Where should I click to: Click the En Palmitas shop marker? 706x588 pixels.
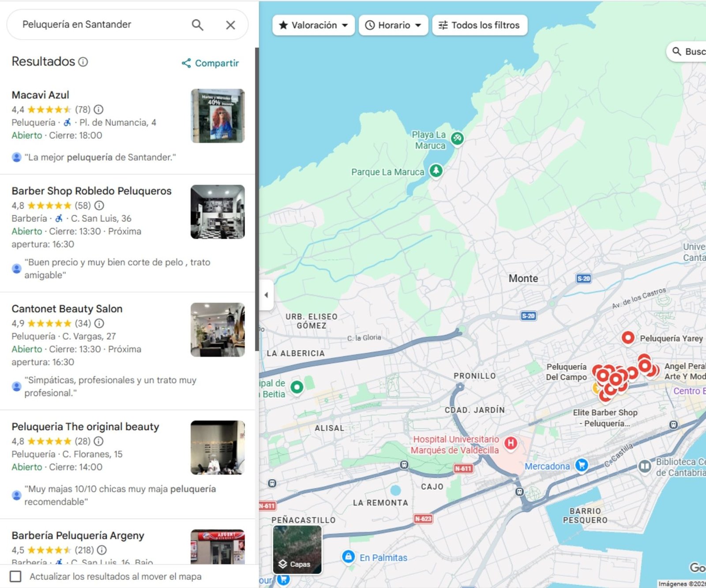coord(348,557)
